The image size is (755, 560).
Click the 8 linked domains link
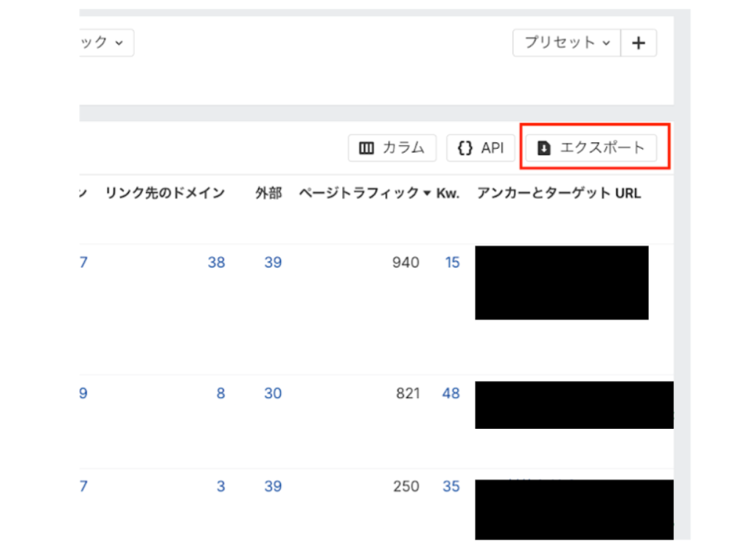click(x=220, y=393)
